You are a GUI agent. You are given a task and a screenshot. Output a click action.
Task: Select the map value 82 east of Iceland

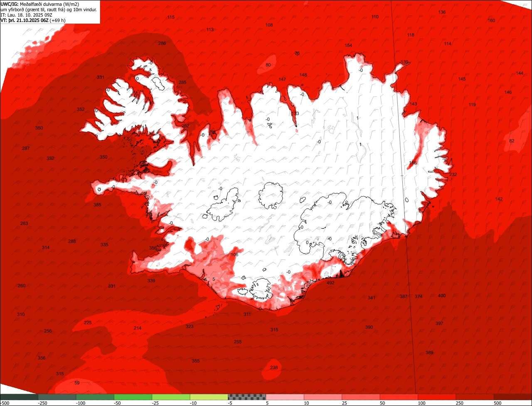coord(512,141)
